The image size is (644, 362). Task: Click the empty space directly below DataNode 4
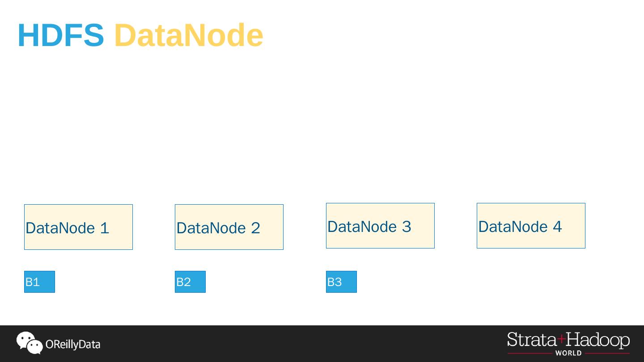pos(531,282)
